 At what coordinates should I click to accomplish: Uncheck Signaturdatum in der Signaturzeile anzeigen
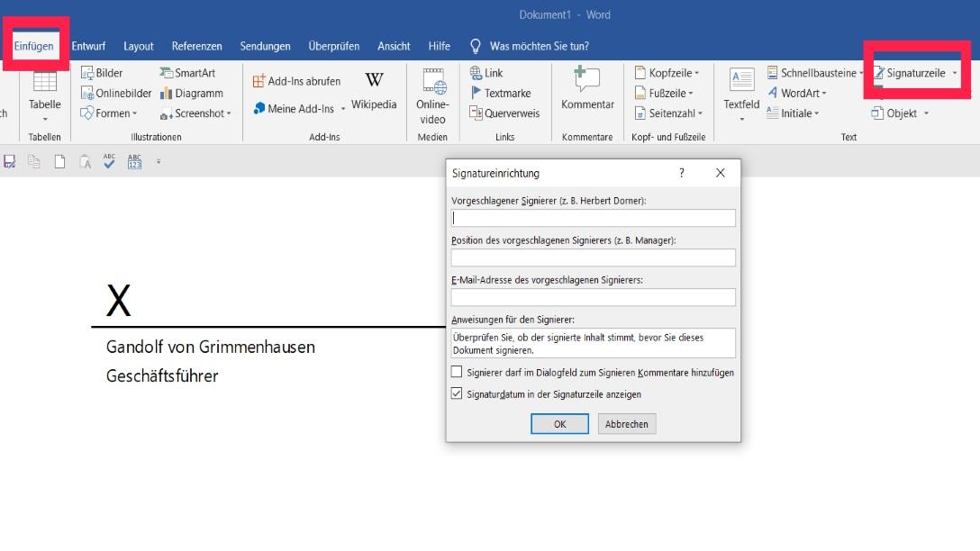pos(457,393)
